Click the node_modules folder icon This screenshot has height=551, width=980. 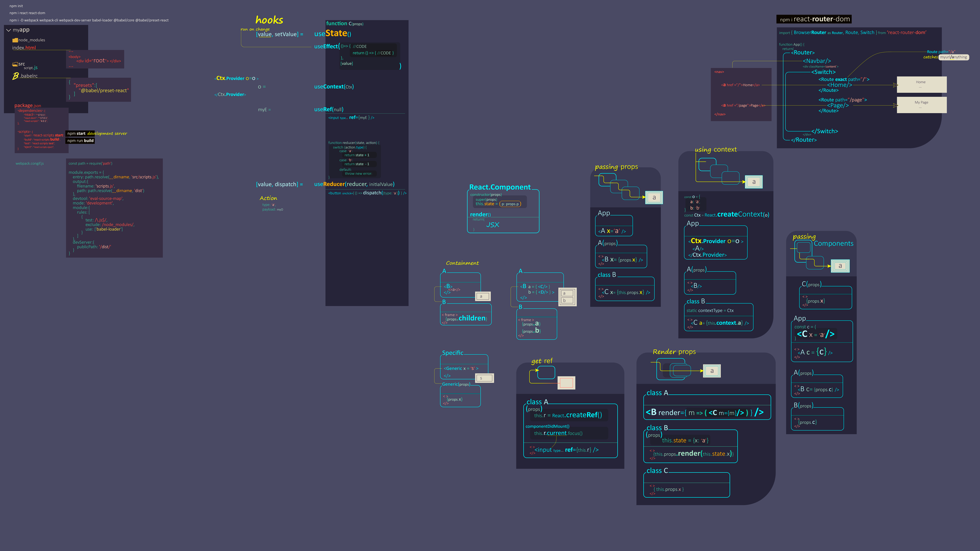(15, 40)
